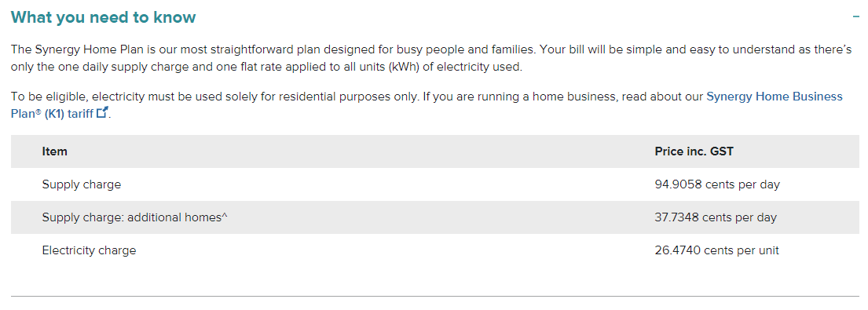Select Supply charge: additional homes row label
The image size is (868, 310).
coord(134,217)
